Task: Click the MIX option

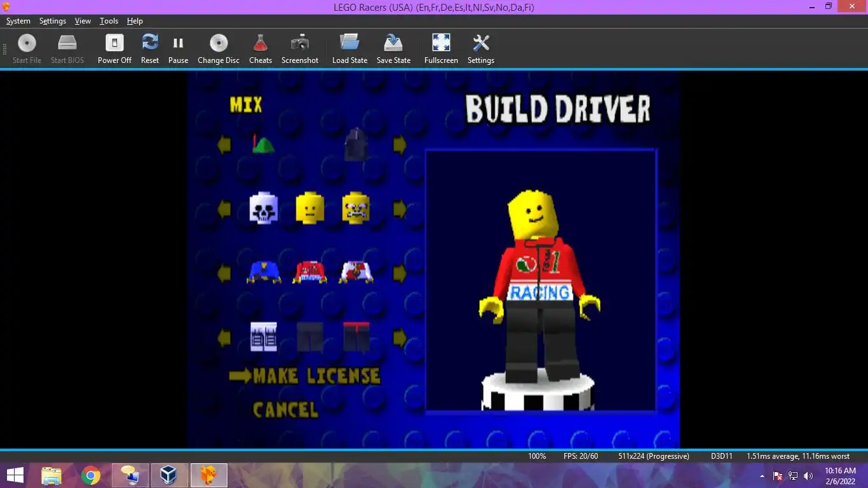Action: tap(246, 105)
